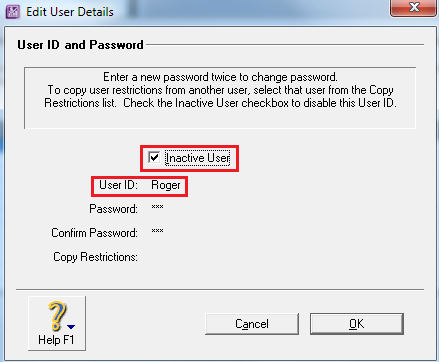Click the application icon in title bar

pyautogui.click(x=13, y=12)
